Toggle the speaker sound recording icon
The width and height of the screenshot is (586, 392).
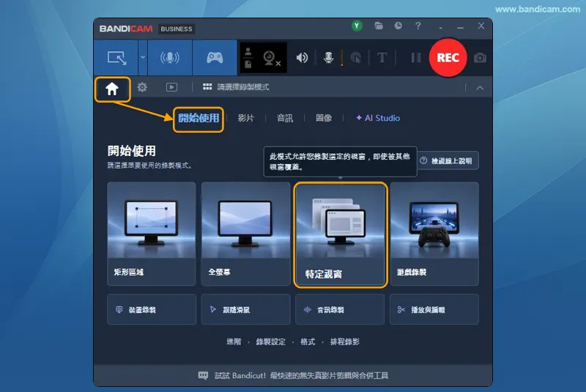pyautogui.click(x=302, y=58)
